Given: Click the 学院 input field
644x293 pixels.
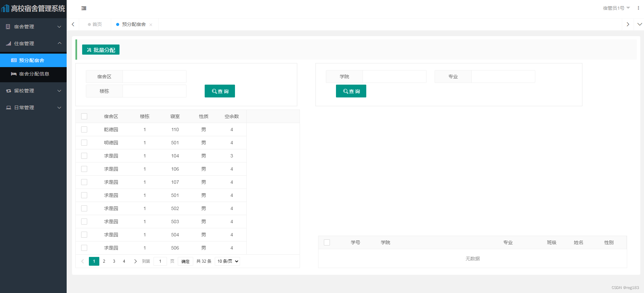Looking at the screenshot, I should pos(395,77).
